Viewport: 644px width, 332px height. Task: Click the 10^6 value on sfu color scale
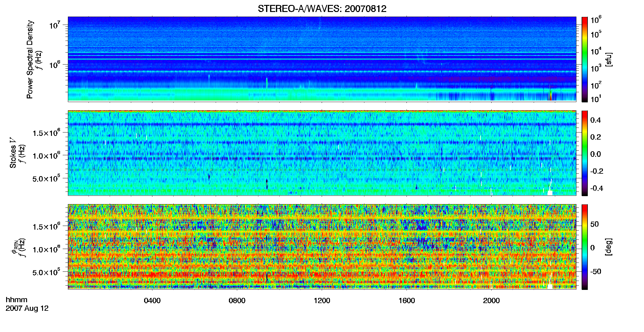point(596,20)
